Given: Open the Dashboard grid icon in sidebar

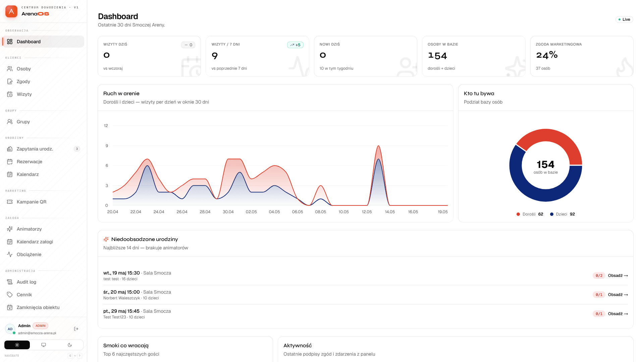Looking at the screenshot, I should tap(10, 42).
